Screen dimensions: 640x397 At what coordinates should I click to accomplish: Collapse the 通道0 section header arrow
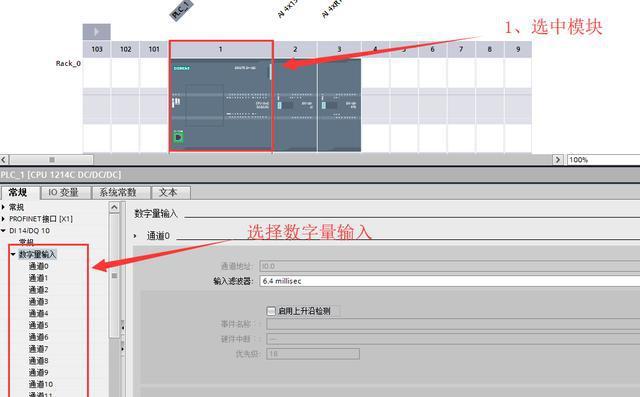pos(135,236)
